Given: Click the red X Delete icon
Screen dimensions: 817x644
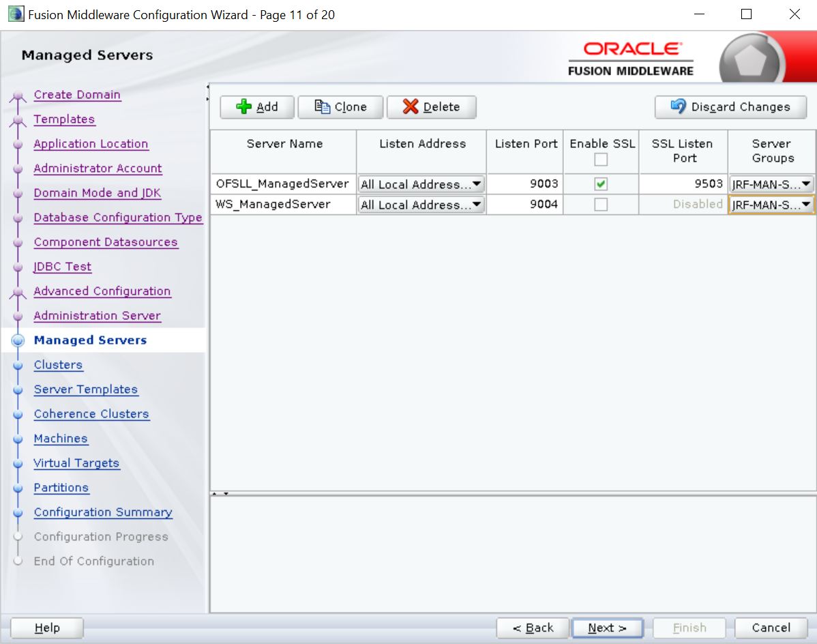Looking at the screenshot, I should tap(411, 107).
